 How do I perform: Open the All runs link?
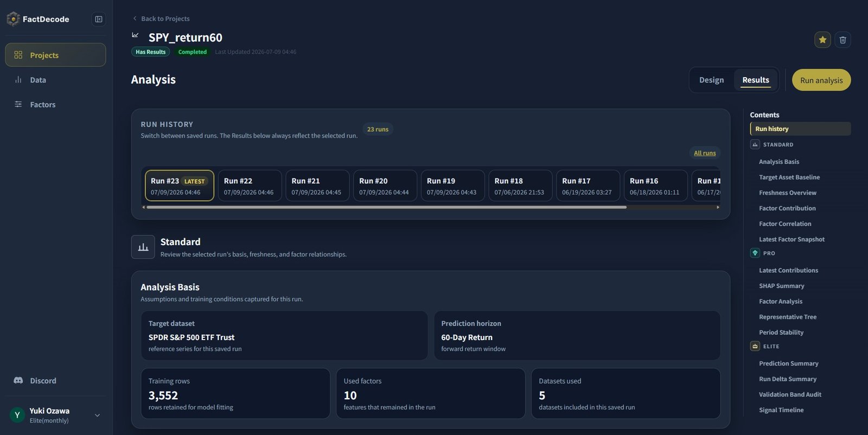click(x=705, y=153)
